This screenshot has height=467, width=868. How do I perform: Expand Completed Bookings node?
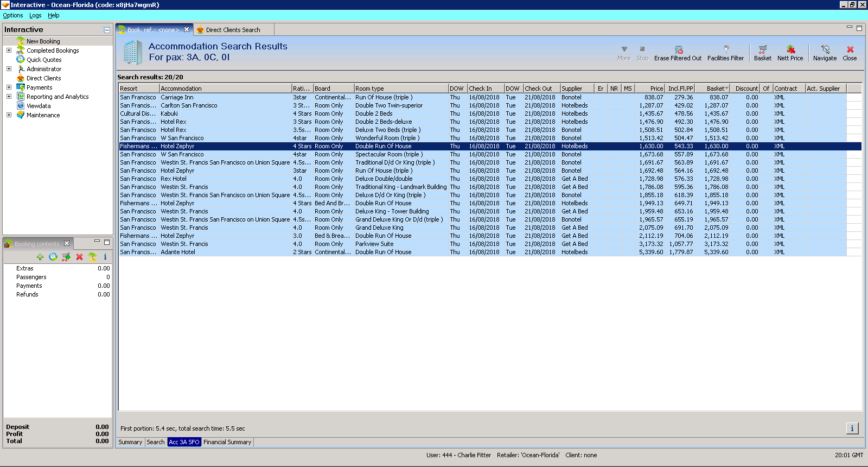click(9, 51)
